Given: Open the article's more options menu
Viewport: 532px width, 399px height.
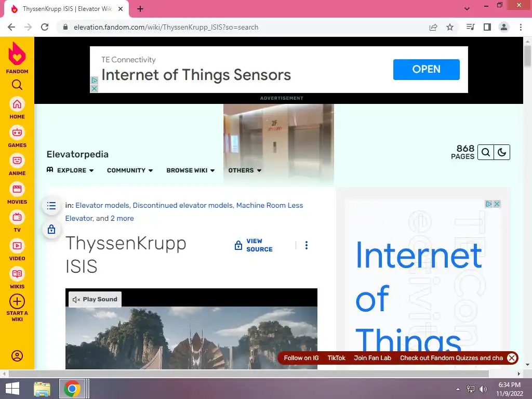Looking at the screenshot, I should 307,245.
